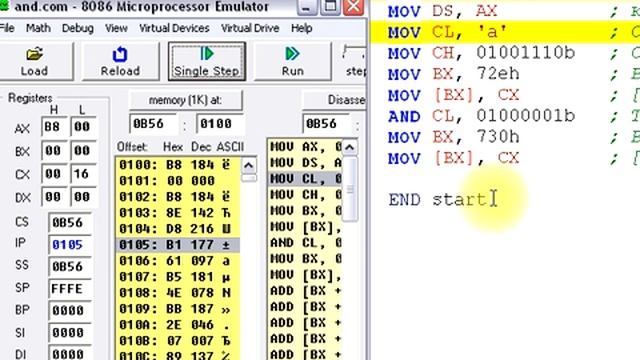640x360 pixels.
Task: Open the Debug menu
Action: (78, 28)
